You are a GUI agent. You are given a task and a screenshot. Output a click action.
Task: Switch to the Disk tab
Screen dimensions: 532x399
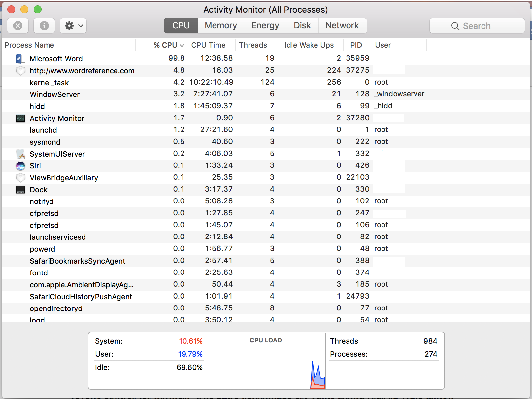(302, 26)
